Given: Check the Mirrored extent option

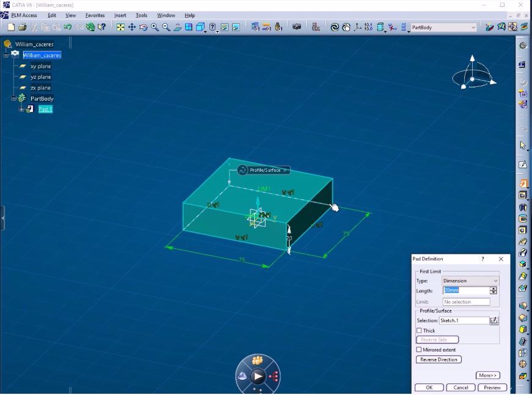Looking at the screenshot, I should pos(419,350).
